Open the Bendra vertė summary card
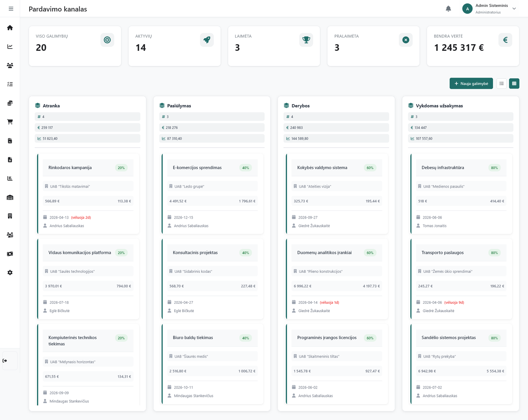This screenshot has height=420, width=528. (x=473, y=46)
